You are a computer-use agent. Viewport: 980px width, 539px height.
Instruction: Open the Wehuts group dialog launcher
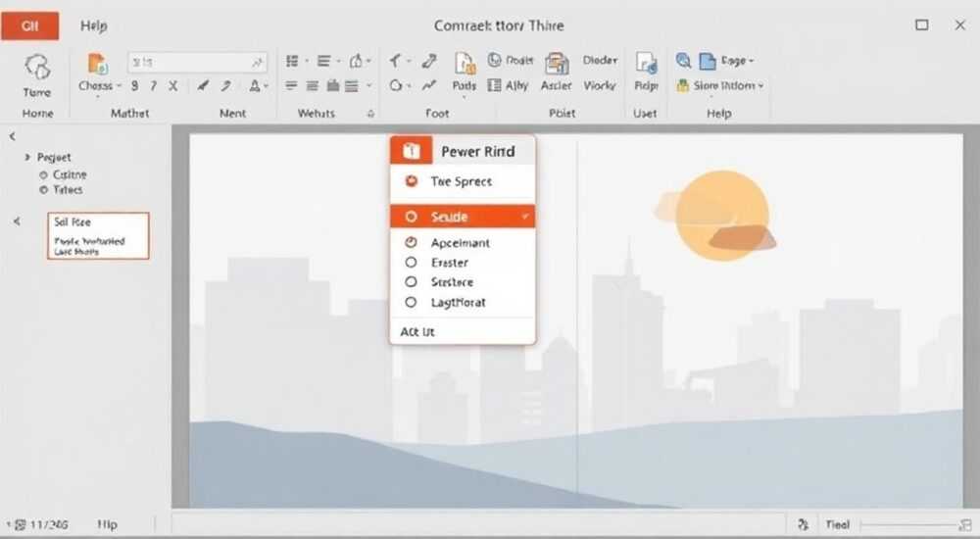(x=370, y=113)
